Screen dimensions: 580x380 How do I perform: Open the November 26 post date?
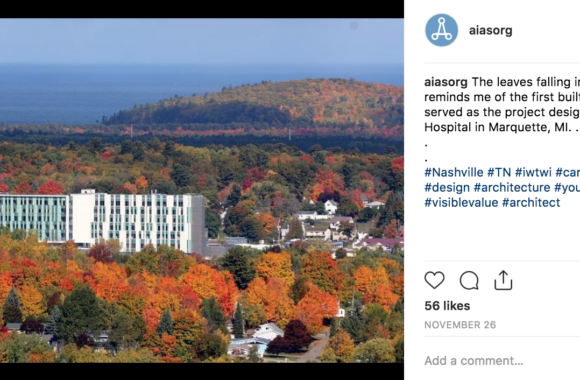(x=460, y=325)
